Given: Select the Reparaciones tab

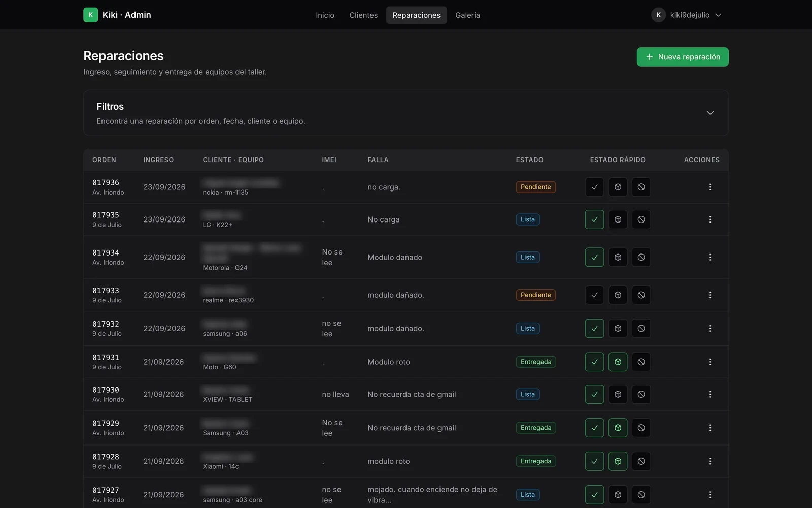Looking at the screenshot, I should (416, 15).
